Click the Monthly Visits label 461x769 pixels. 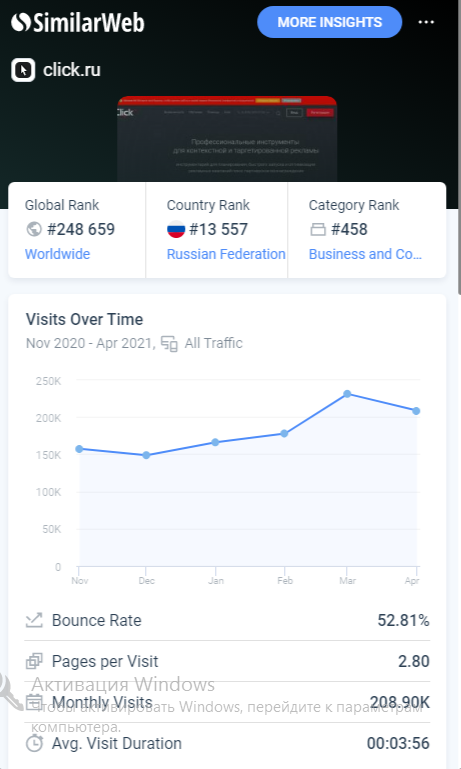(x=102, y=702)
